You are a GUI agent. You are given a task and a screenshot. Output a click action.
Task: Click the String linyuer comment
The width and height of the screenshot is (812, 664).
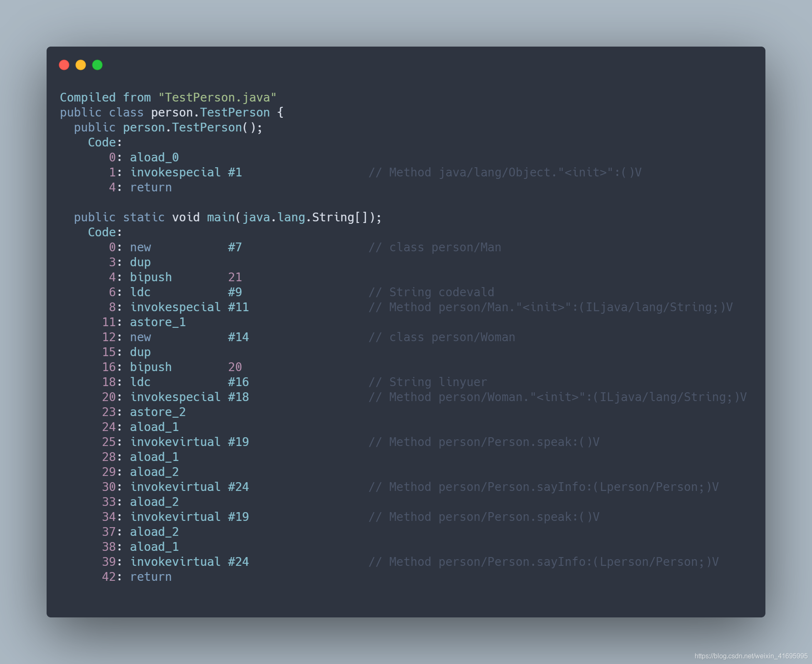click(428, 382)
